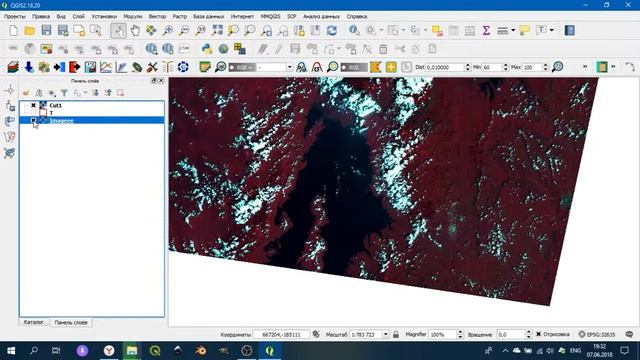Open the Масштаб scale dropdown
640x360 pixels.
coord(385,334)
